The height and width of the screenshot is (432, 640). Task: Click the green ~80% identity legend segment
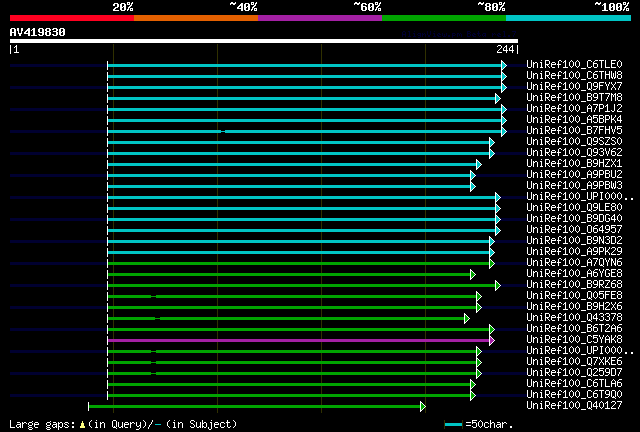click(444, 18)
